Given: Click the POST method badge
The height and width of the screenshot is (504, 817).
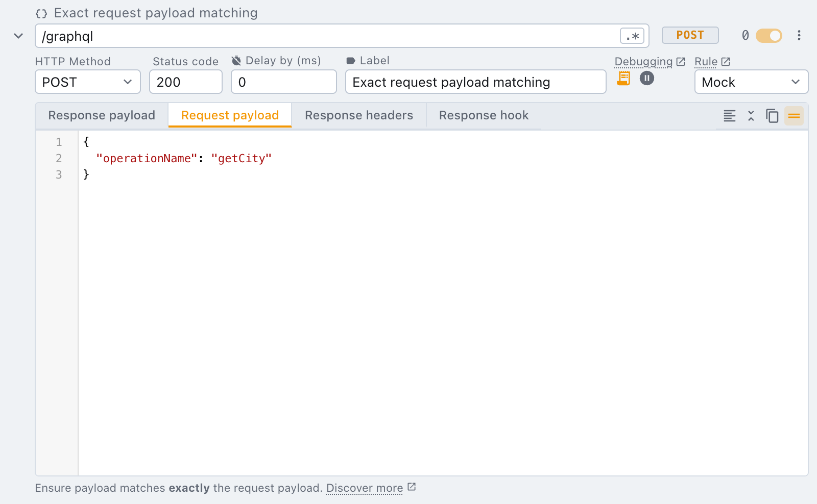Looking at the screenshot, I should pyautogui.click(x=690, y=35).
